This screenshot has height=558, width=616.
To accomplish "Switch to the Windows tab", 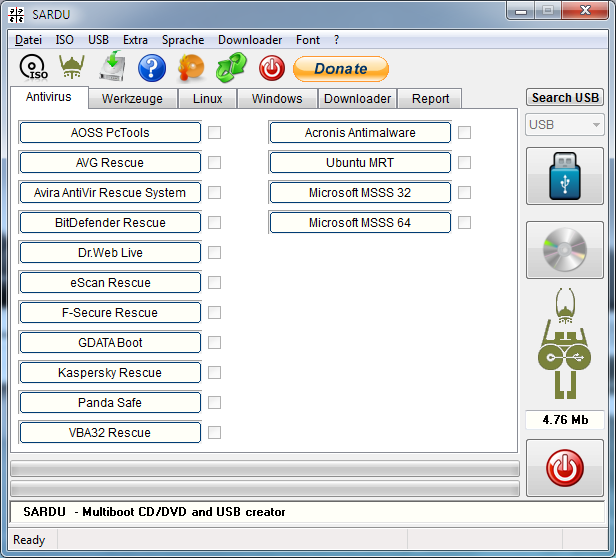I will click(x=277, y=98).
